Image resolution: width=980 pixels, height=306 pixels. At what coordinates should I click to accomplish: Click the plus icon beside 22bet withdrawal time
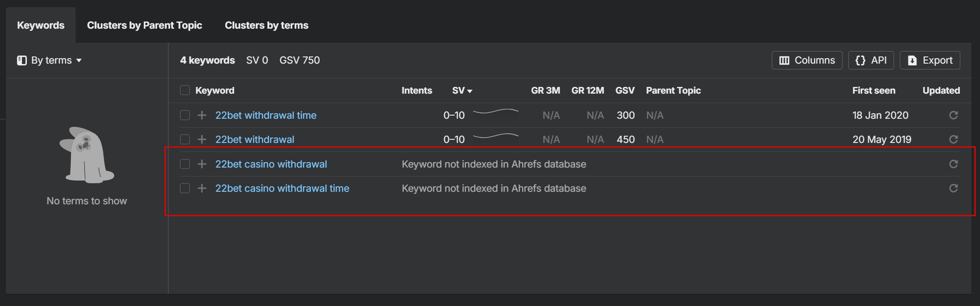pyautogui.click(x=202, y=115)
